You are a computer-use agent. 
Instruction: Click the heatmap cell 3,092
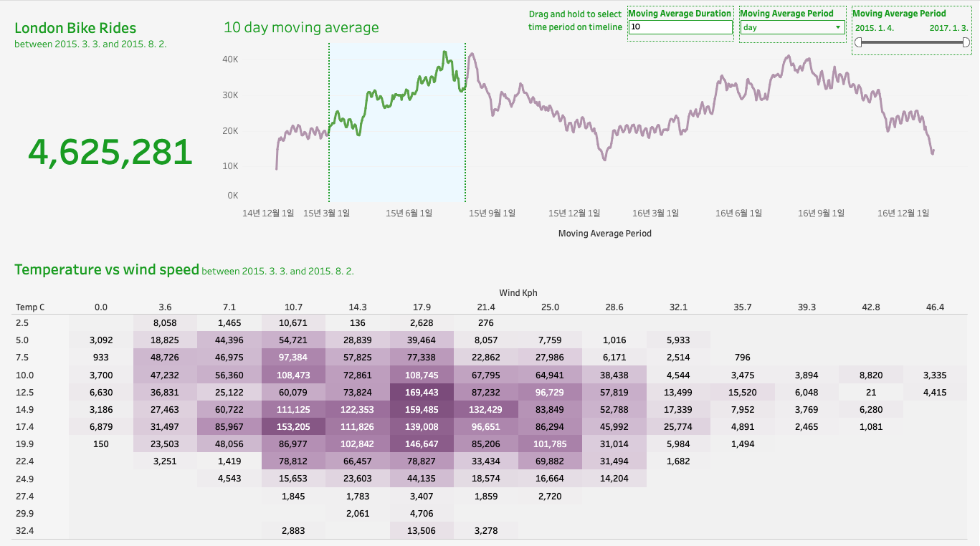click(x=101, y=340)
